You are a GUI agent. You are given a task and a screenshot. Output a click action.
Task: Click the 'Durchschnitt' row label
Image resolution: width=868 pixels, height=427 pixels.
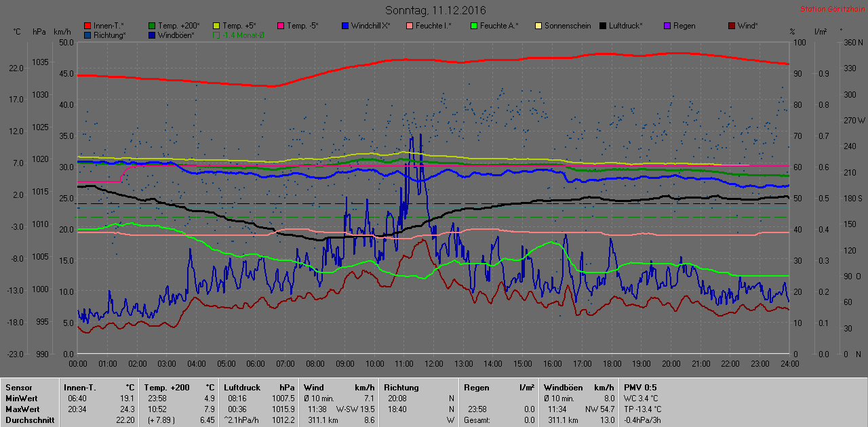[28, 420]
